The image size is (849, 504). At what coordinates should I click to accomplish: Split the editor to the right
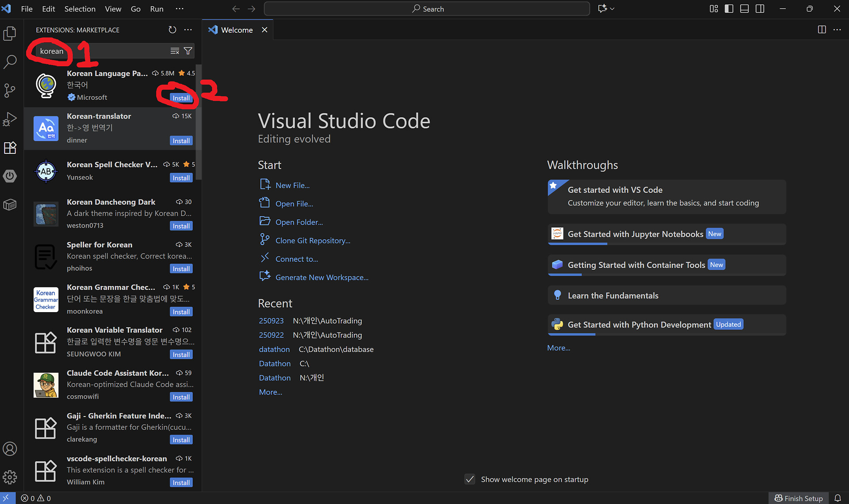(x=822, y=30)
